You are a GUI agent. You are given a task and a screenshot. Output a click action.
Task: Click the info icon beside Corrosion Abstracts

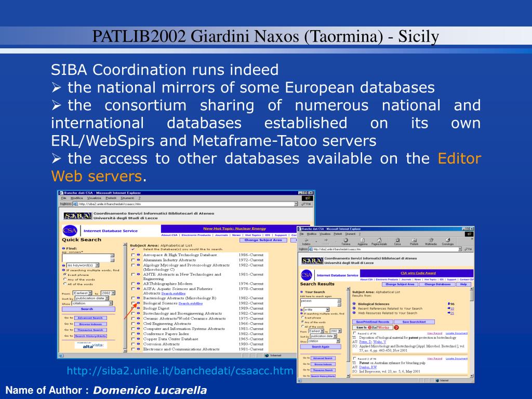tap(138, 344)
